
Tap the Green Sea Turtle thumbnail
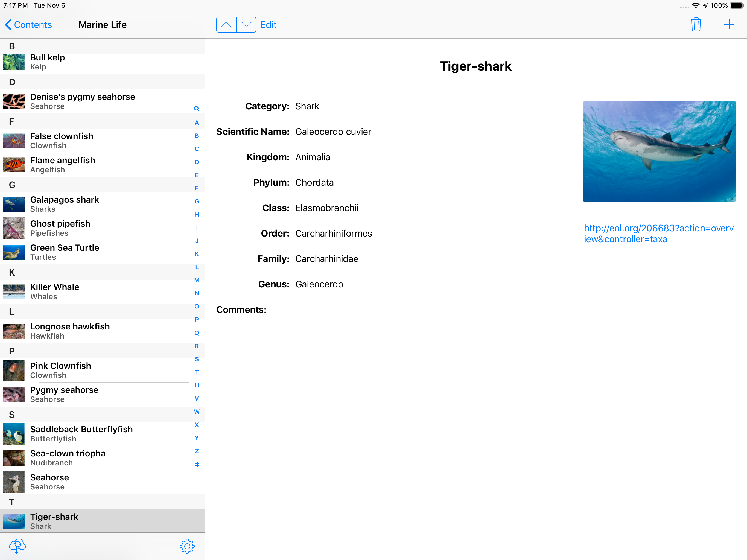point(13,252)
